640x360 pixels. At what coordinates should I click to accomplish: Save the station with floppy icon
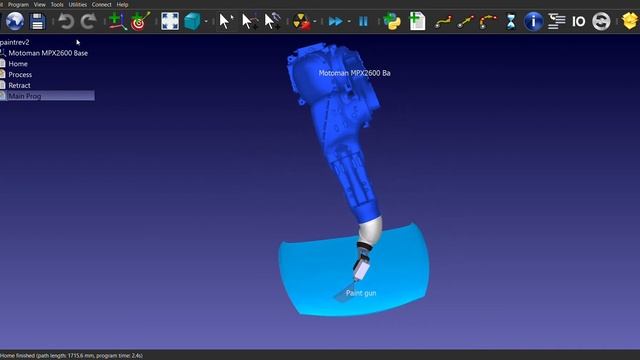[x=38, y=21]
